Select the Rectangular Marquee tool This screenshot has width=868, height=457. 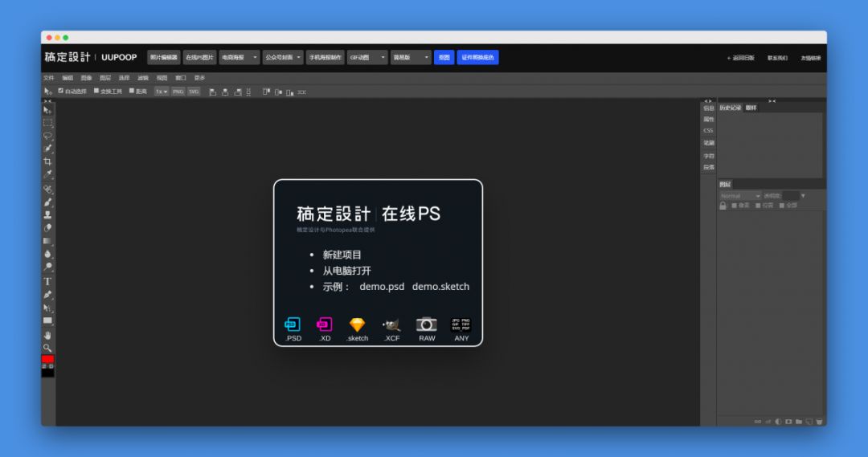[x=47, y=123]
